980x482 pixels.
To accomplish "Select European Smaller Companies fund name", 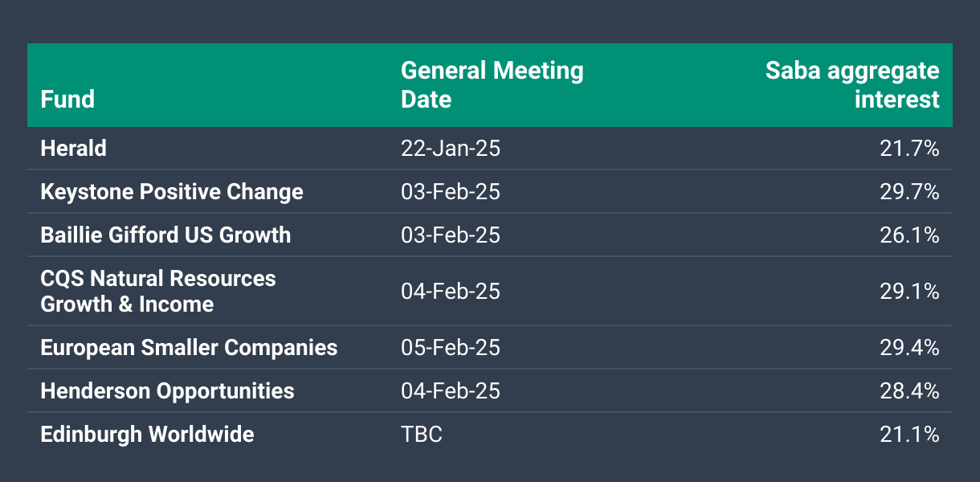I will [x=189, y=348].
